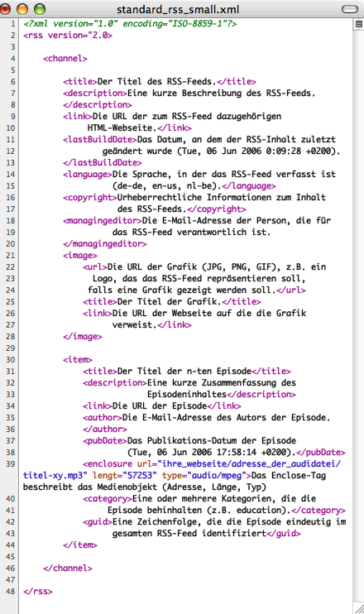Click the closing </image> tag
Screen dimensions: 364x614
tap(83, 336)
